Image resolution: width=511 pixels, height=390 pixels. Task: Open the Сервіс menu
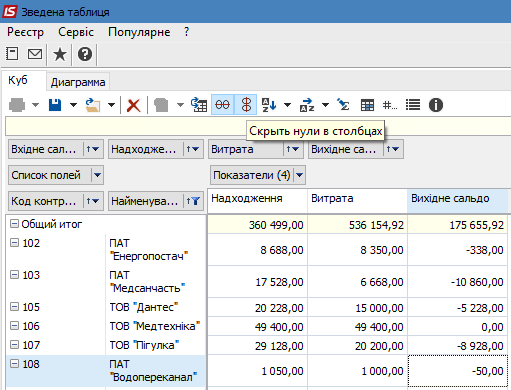(x=76, y=32)
